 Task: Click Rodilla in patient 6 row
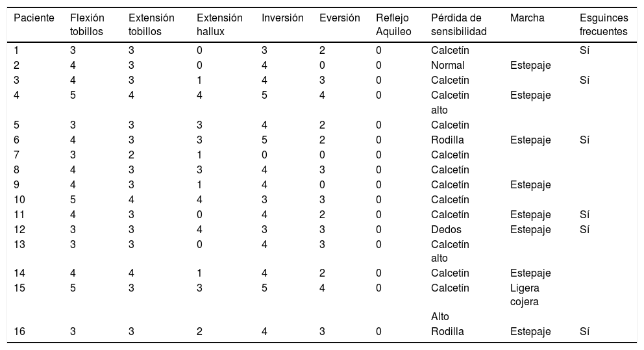[x=447, y=140]
